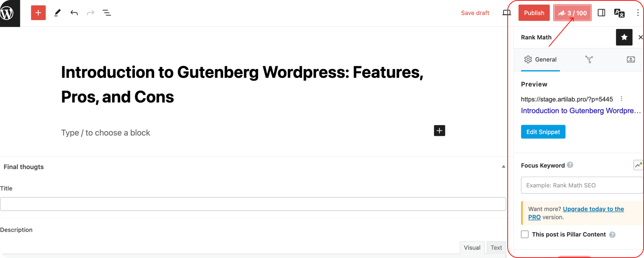Open the editor options three-dot menu
Screen dimensions: 644x258
tap(638, 13)
